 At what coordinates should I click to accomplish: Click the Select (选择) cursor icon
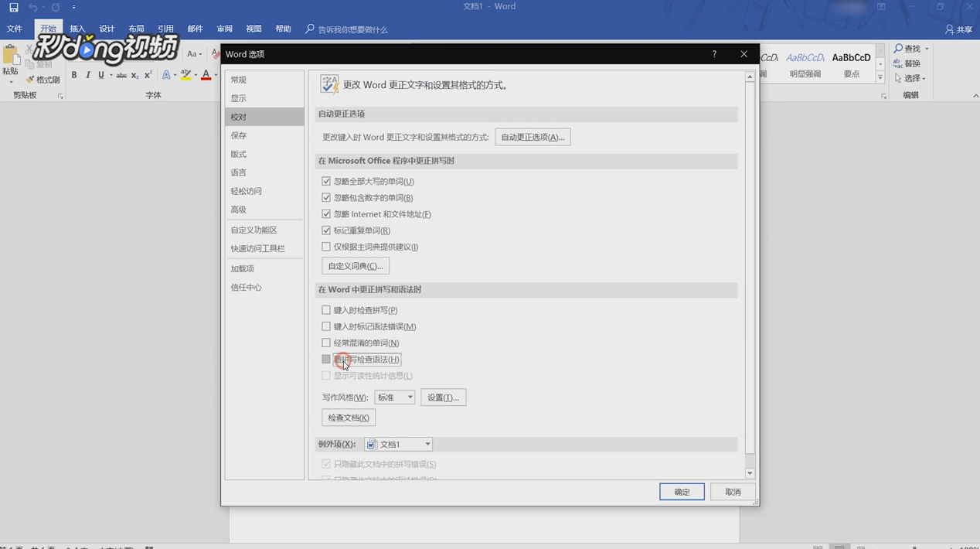click(x=898, y=78)
